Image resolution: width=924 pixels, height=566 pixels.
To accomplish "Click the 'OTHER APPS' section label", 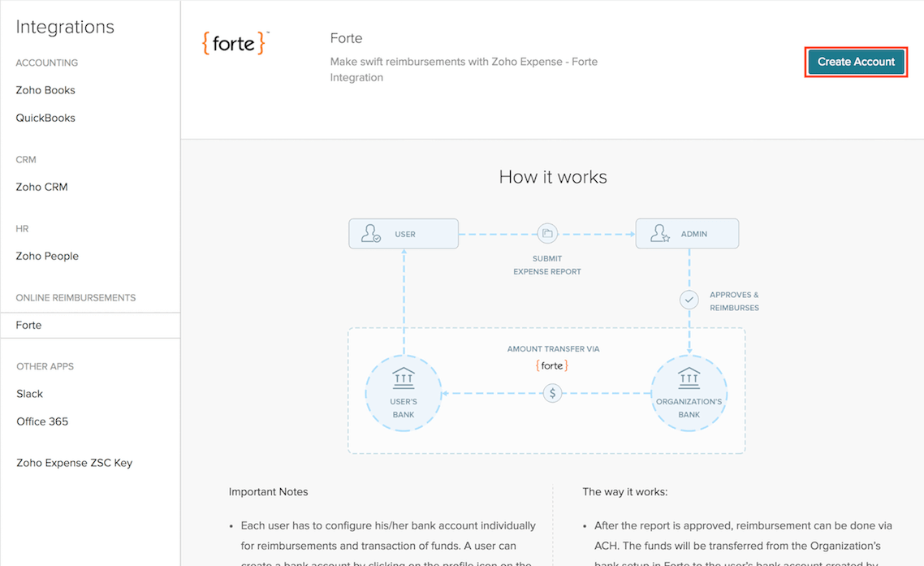I will tap(45, 367).
